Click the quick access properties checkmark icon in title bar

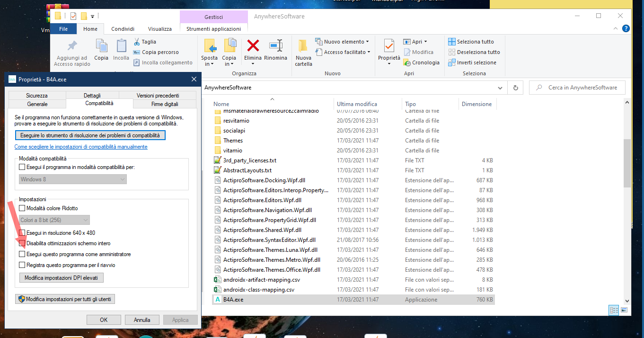[73, 16]
